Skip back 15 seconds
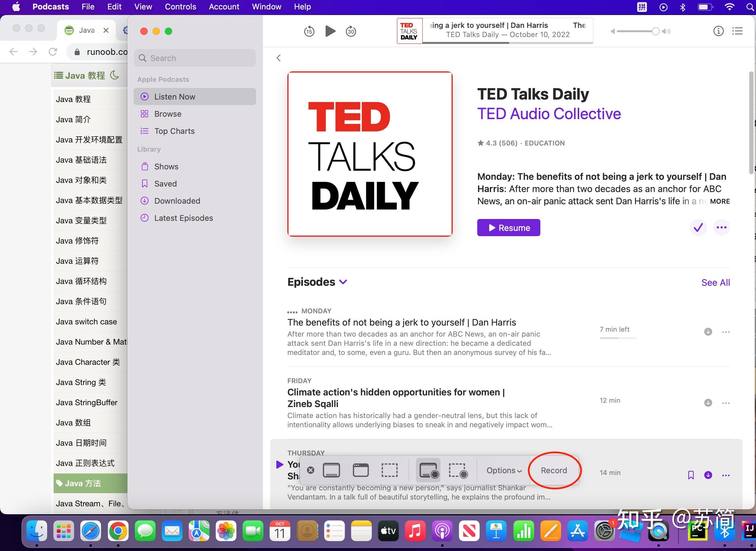The height and width of the screenshot is (551, 756). (309, 31)
